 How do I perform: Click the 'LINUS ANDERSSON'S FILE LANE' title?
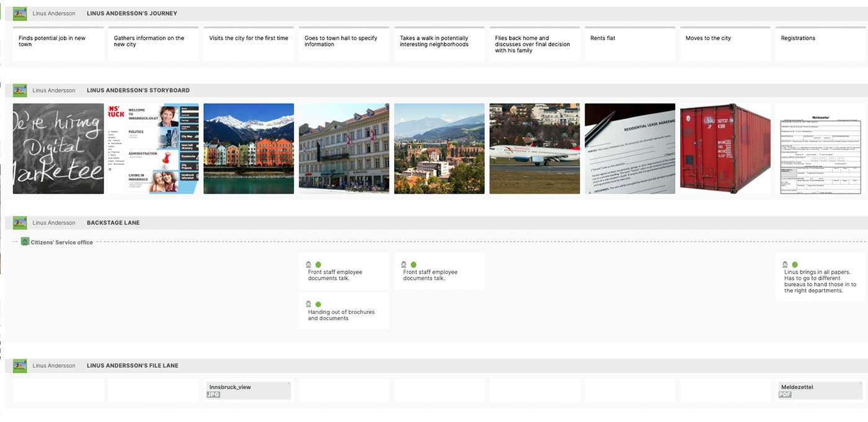(133, 366)
